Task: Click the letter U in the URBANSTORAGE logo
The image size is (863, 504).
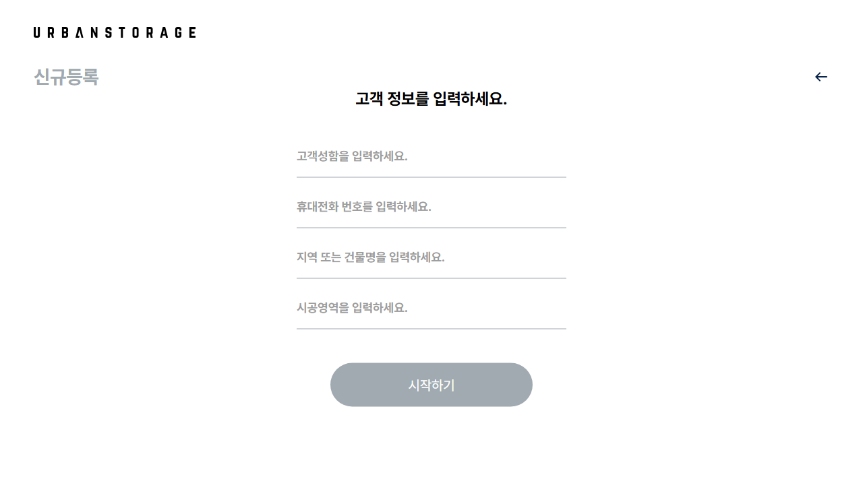Action: pyautogui.click(x=37, y=32)
